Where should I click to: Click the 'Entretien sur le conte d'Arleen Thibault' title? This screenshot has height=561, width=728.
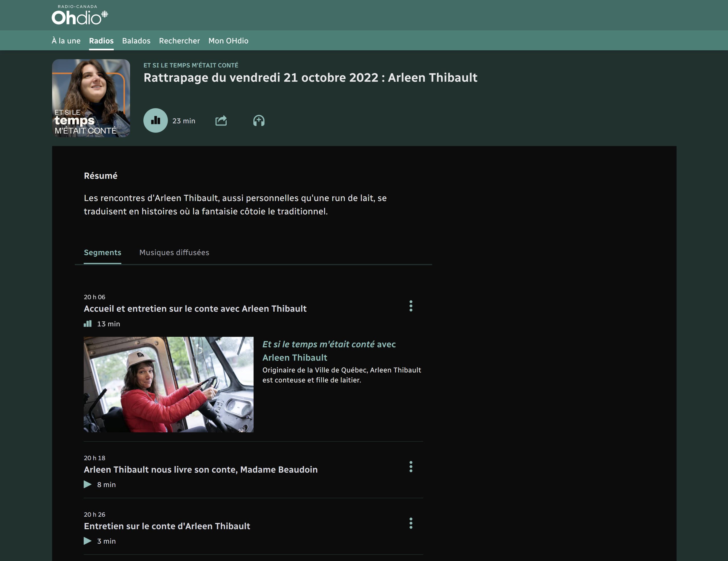(167, 526)
